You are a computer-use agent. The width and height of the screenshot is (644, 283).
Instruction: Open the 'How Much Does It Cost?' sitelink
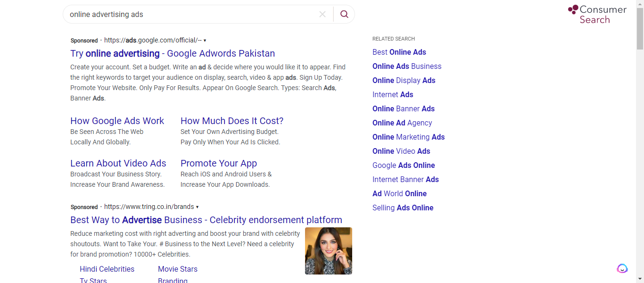coord(232,121)
